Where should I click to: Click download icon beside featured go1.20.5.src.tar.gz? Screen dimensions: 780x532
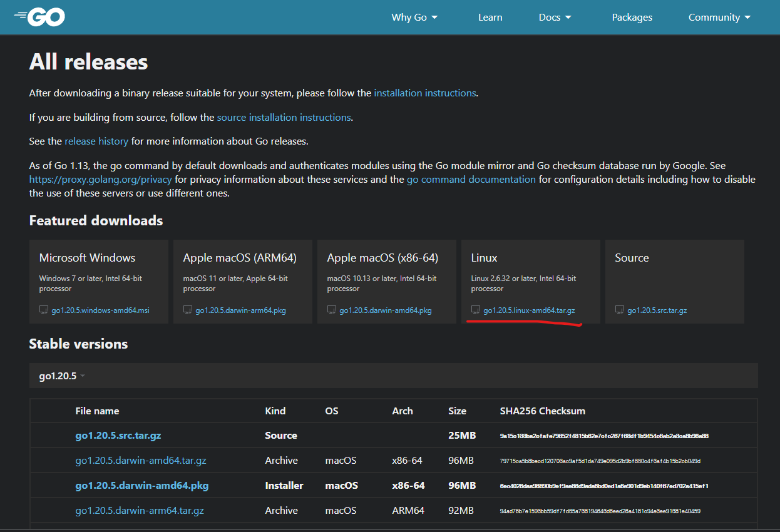(x=620, y=310)
